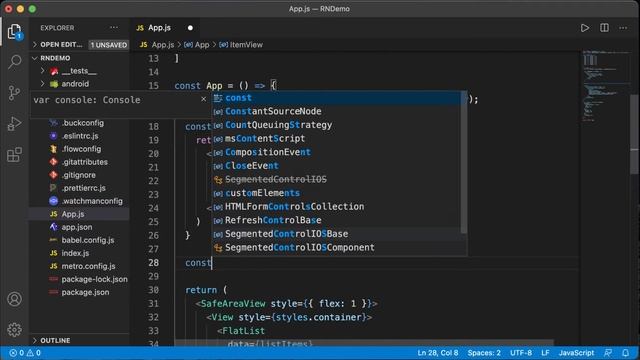Close the console hover details widget
This screenshot has width=640, height=360.
pyautogui.click(x=203, y=99)
